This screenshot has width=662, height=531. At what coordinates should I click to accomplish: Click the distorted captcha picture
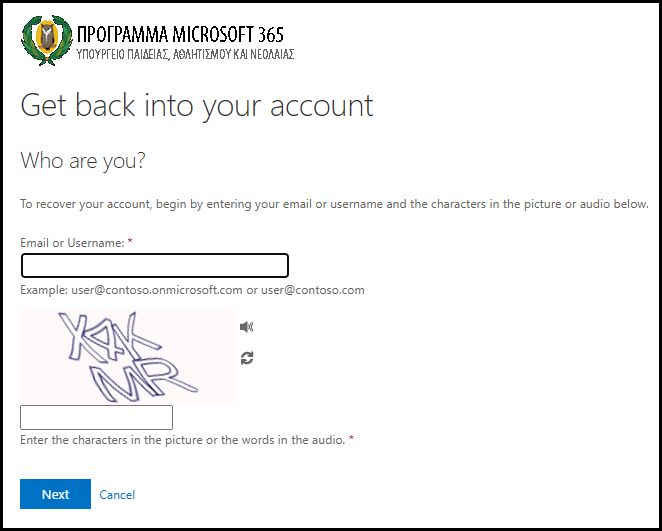pyautogui.click(x=128, y=356)
